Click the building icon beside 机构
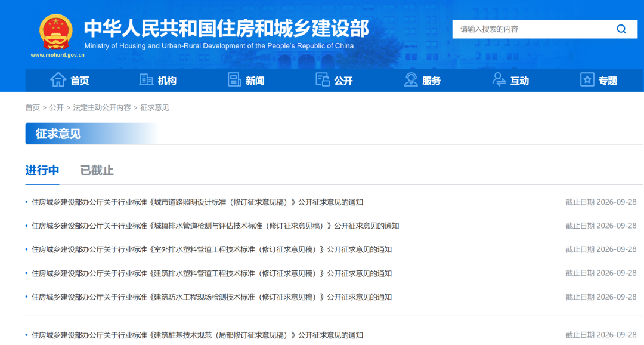Screen dimensions: 644x345 [146, 79]
